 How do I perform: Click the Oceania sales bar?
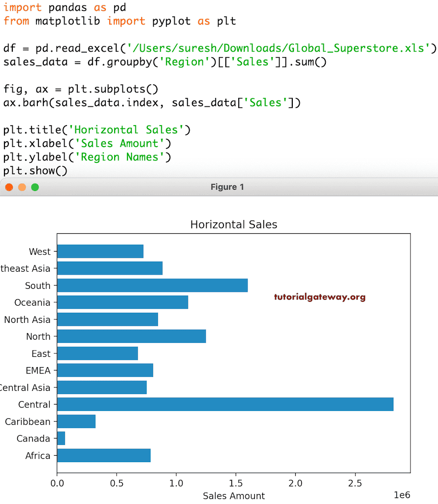[123, 302]
